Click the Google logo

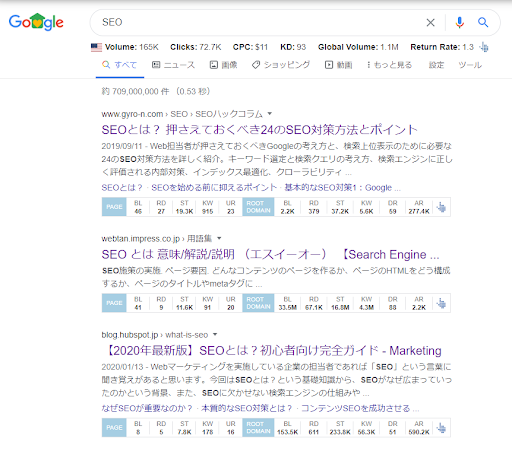[36, 22]
